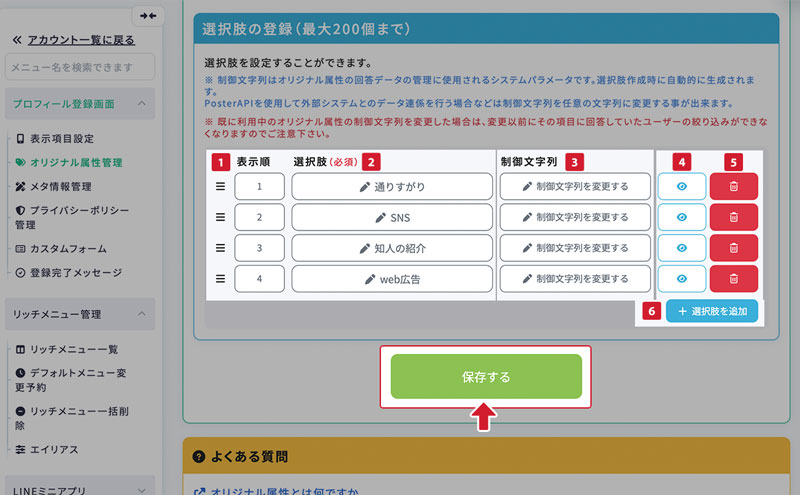Open リッチメニュー一覧 from the sidebar
The image size is (800, 495).
tap(73, 349)
